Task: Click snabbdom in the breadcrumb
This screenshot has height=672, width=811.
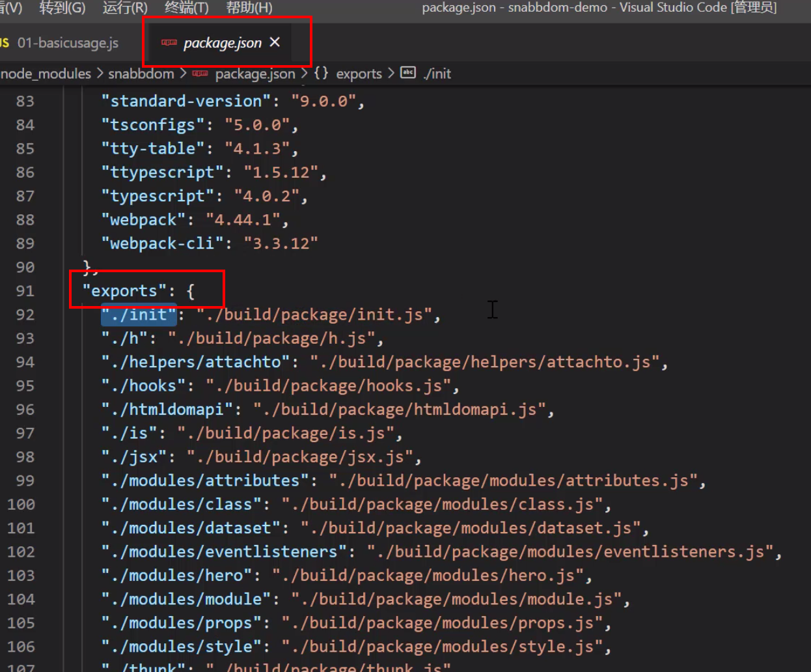Action: (141, 74)
